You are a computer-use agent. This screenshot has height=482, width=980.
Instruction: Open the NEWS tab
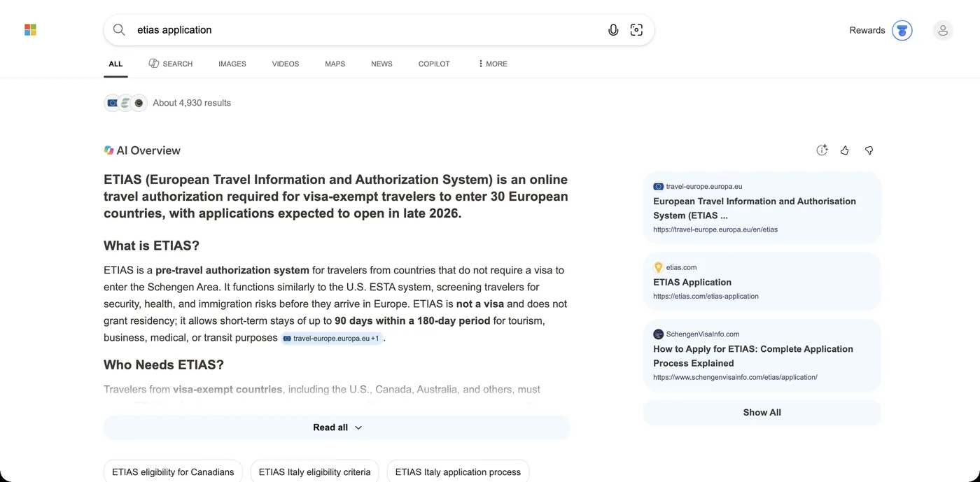pos(381,64)
